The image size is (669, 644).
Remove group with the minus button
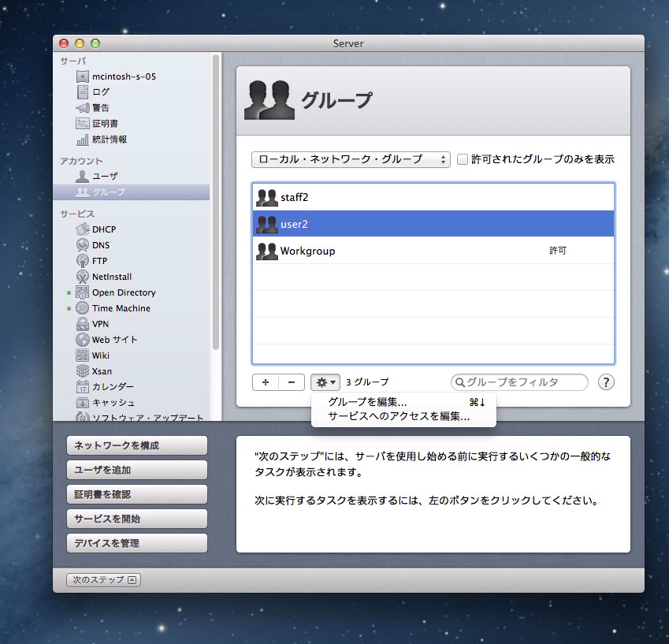click(x=292, y=382)
